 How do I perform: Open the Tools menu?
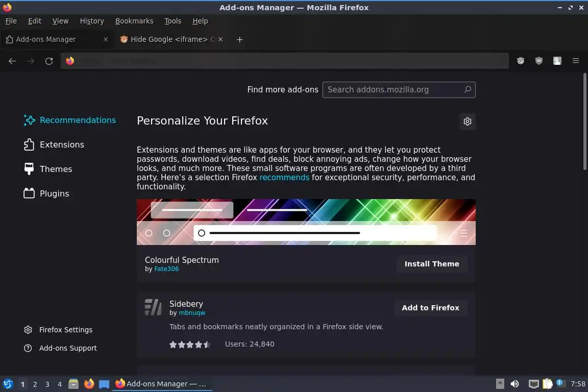click(x=173, y=21)
